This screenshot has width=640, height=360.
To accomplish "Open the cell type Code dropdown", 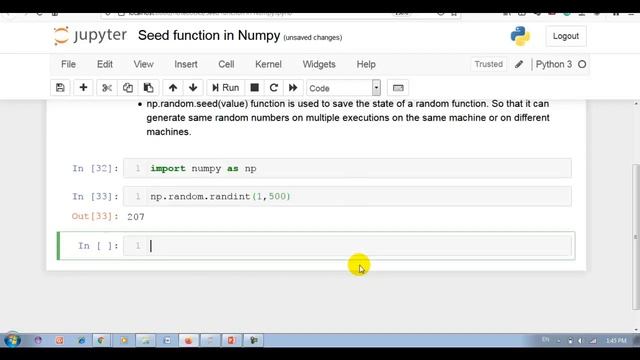I will 344,88.
